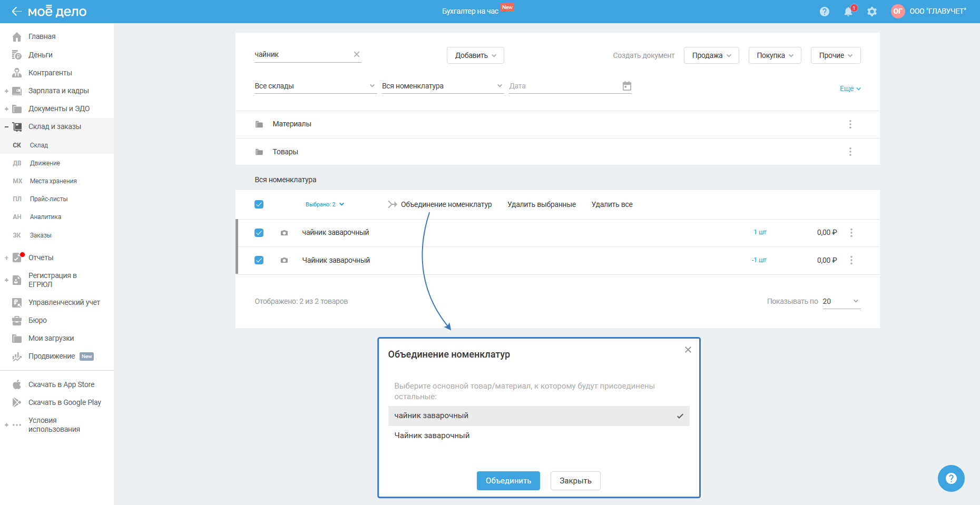
Task: Click the Деньги icon in sidebar
Action: 17,55
